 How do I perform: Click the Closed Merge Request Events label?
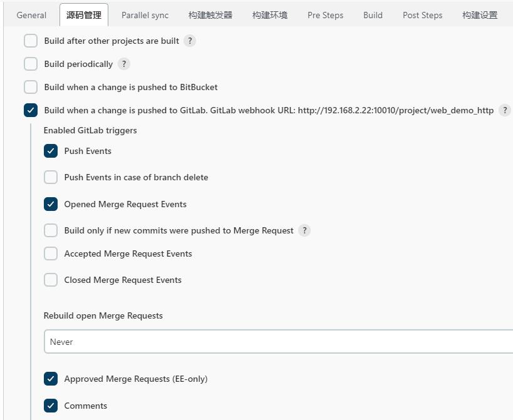pos(123,280)
